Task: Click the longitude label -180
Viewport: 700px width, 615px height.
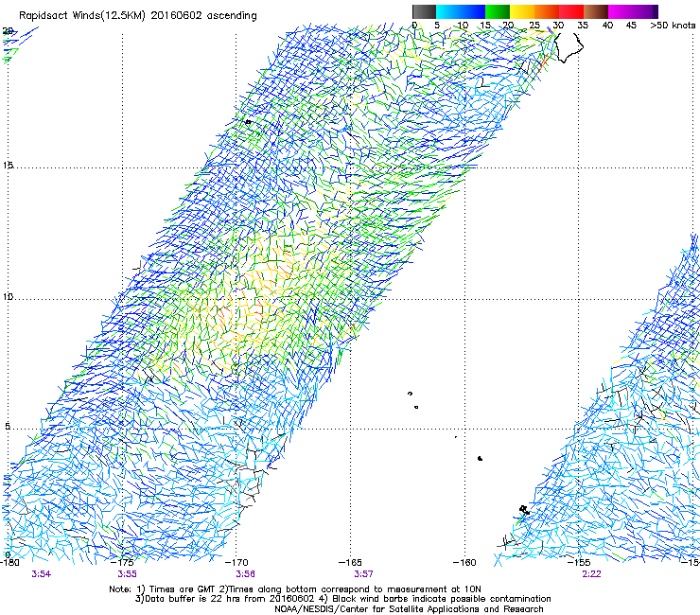Action: (9, 562)
